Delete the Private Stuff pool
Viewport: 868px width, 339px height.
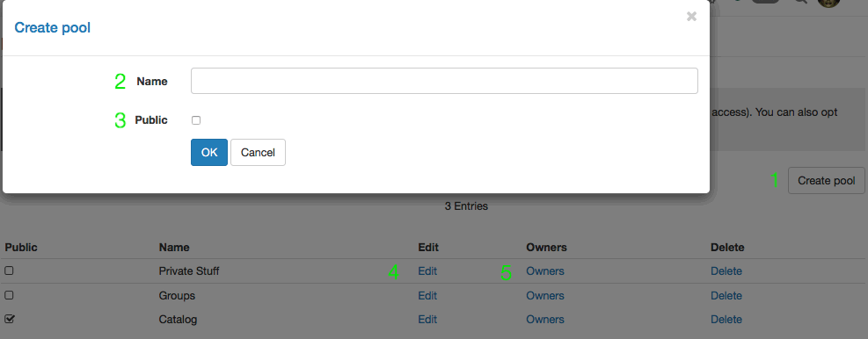click(726, 271)
